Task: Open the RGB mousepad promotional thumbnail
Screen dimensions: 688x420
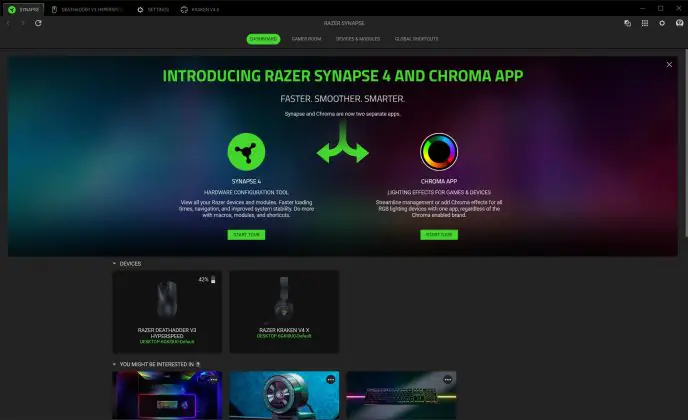Action: point(167,395)
